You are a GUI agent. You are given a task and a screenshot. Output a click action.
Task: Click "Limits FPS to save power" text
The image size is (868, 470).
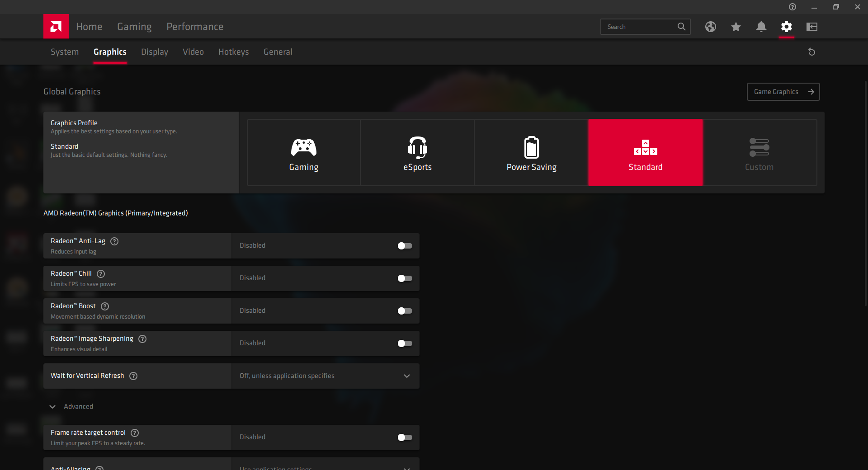coord(83,284)
